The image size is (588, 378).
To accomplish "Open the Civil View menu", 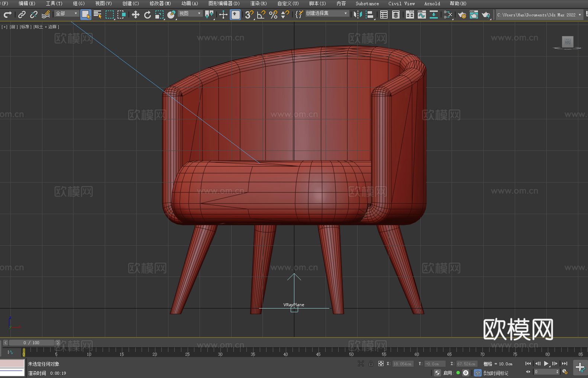I will coord(401,3).
